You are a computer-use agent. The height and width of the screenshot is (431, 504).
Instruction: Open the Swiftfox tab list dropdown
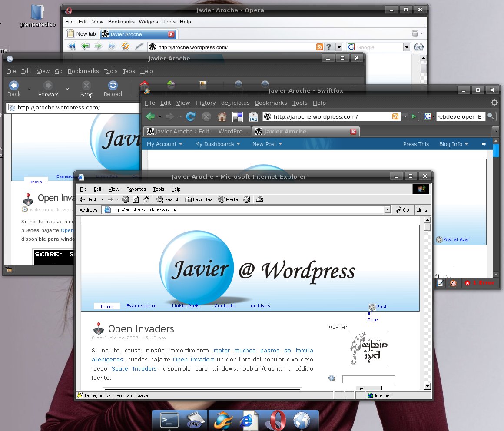[x=496, y=132]
